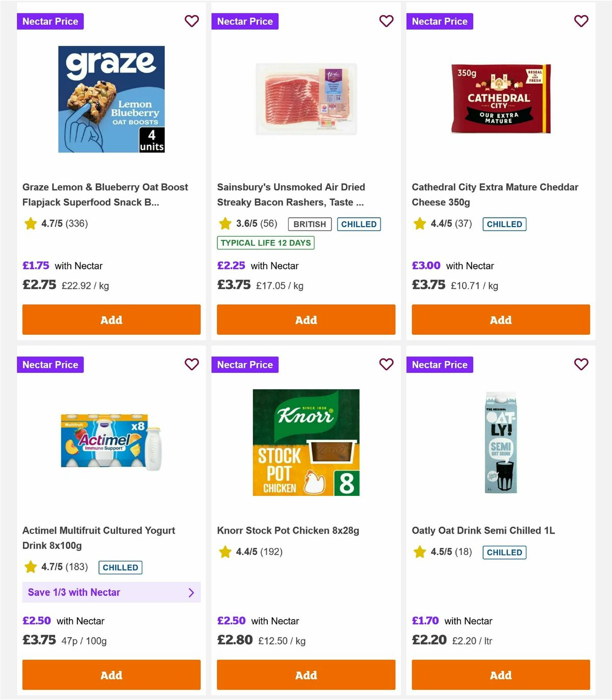
Task: Click the chevron arrow on the Actimel Nectar offer
Action: coord(191,592)
